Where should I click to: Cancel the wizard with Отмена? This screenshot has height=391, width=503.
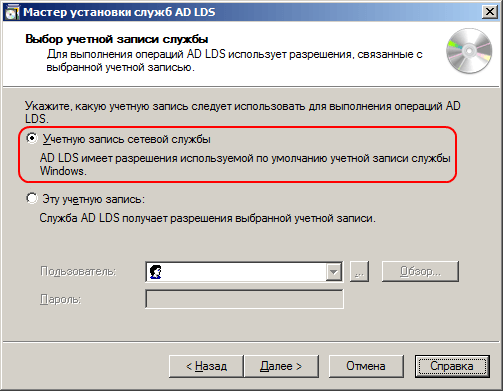[x=366, y=366]
